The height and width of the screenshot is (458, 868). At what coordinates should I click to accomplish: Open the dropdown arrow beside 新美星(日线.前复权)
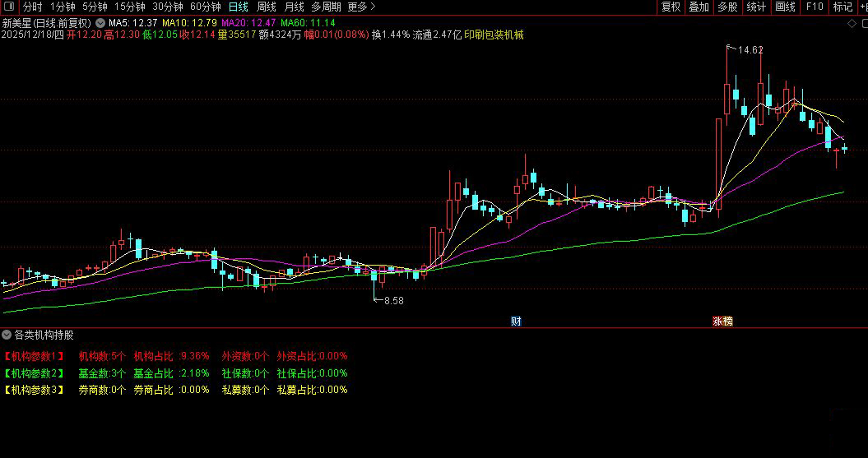point(100,23)
